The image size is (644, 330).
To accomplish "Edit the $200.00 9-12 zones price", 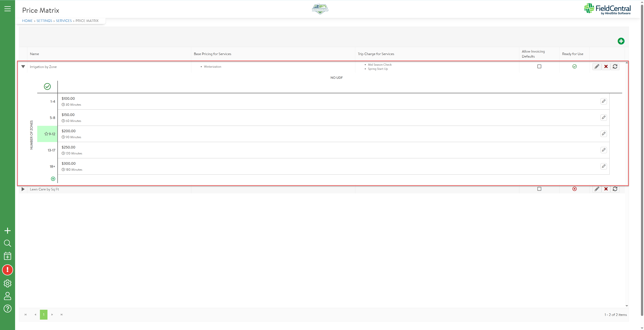I will (x=604, y=134).
